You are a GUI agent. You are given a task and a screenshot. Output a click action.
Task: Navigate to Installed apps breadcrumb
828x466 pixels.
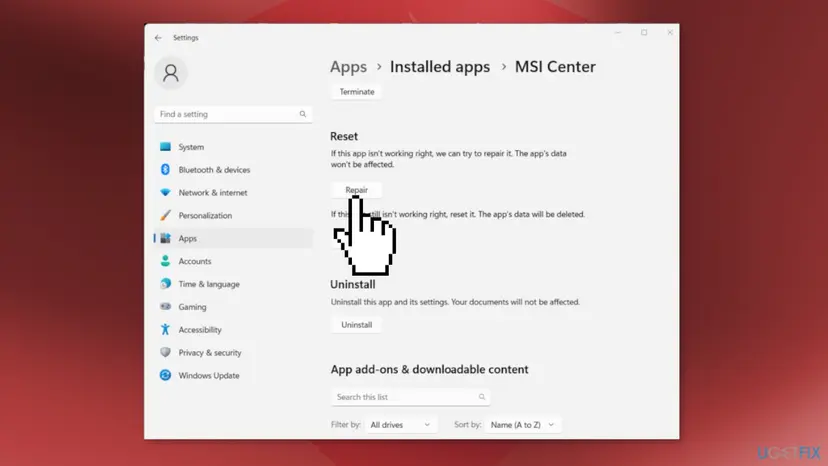(440, 67)
